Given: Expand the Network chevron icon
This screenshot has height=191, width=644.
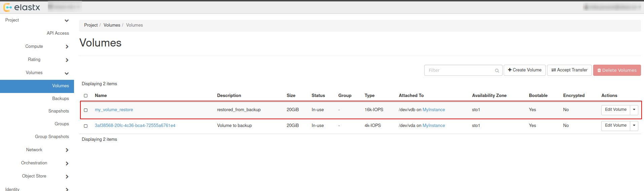Looking at the screenshot, I should pyautogui.click(x=67, y=150).
